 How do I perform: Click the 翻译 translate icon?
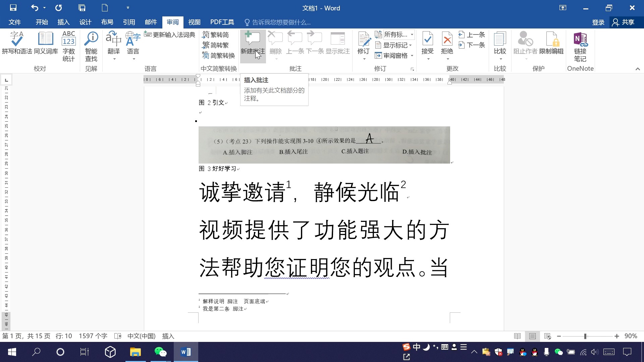coord(113,40)
